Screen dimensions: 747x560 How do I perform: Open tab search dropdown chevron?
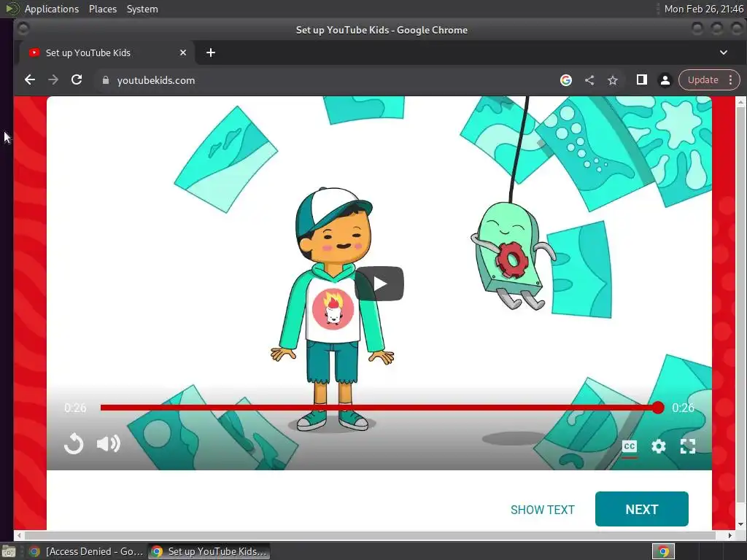(723, 52)
